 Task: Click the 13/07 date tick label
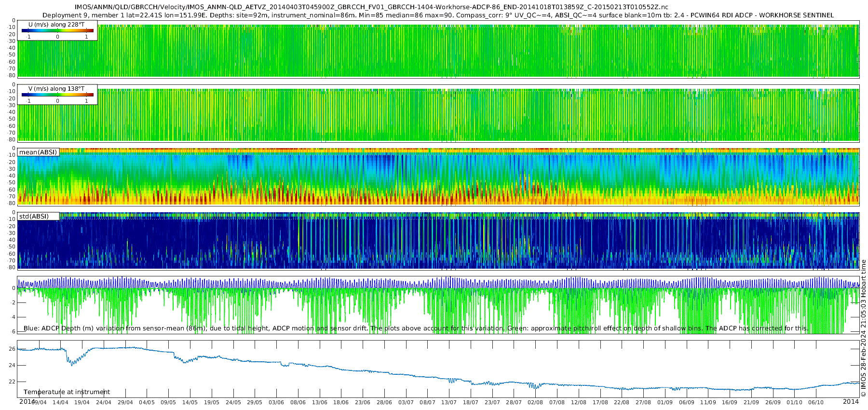point(449,402)
